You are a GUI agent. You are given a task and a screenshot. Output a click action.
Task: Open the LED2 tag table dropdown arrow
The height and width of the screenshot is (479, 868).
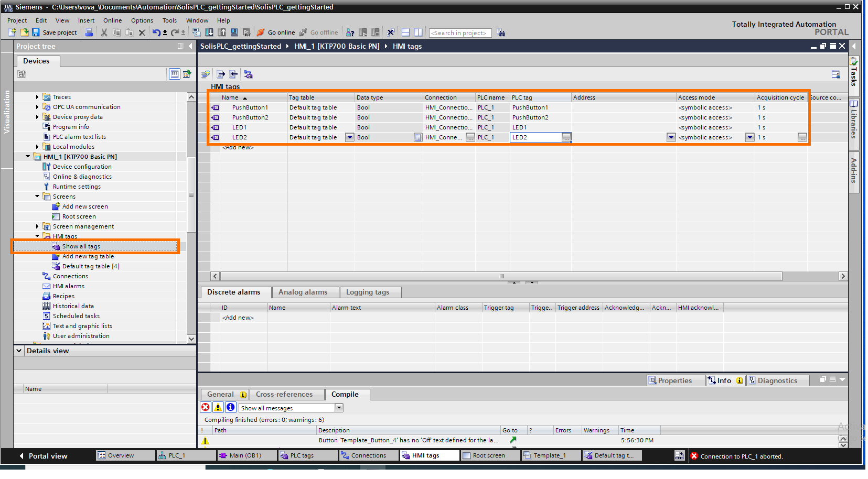pyautogui.click(x=349, y=137)
